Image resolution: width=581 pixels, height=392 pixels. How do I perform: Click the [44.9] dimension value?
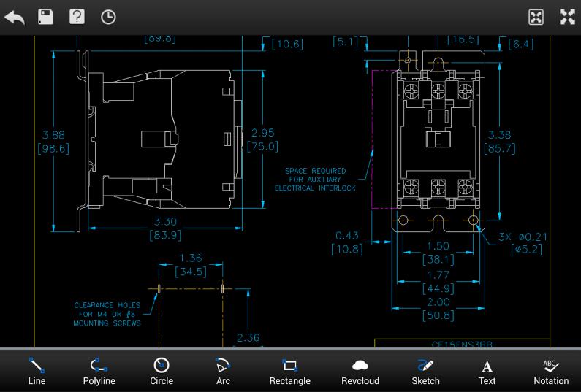[438, 288]
